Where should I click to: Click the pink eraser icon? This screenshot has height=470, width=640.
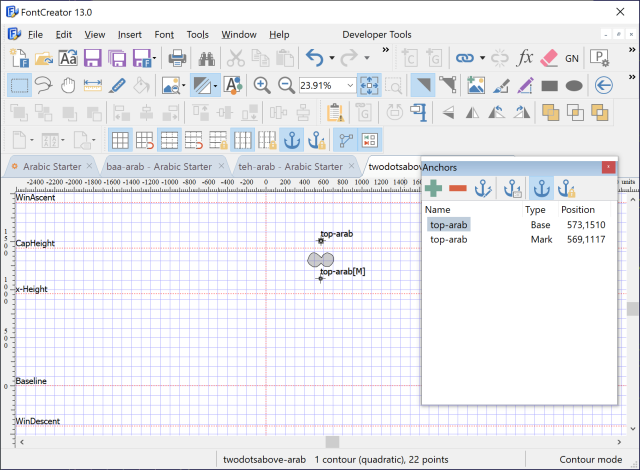549,59
